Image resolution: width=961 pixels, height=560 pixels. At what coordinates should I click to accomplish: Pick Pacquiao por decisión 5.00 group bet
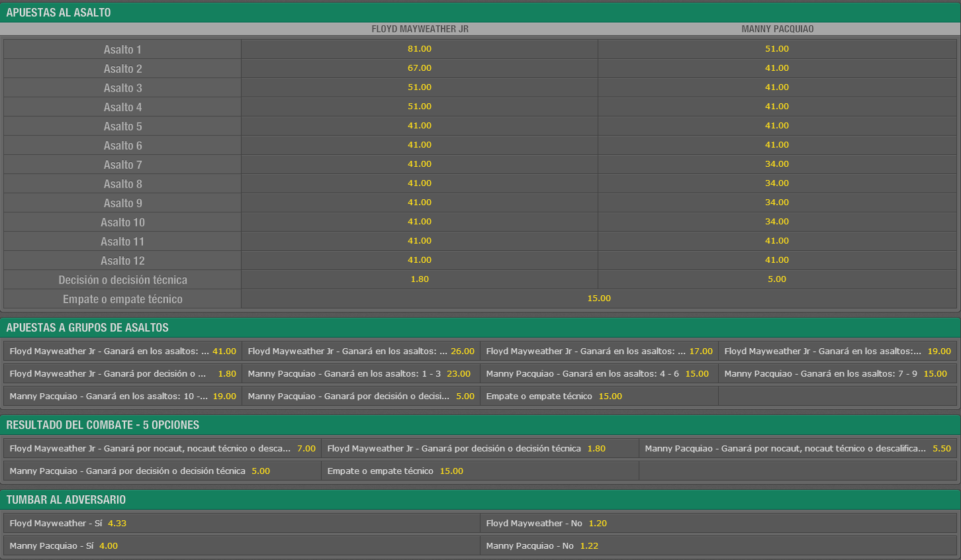361,397
